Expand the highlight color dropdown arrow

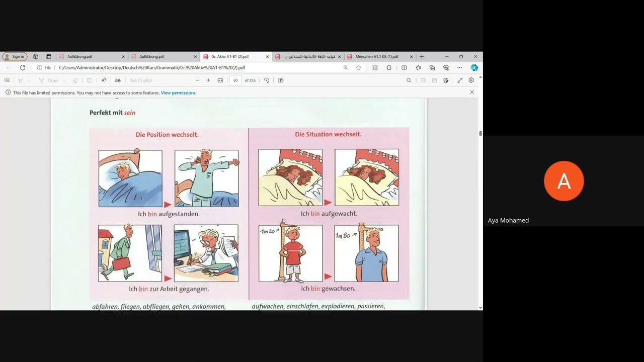(29, 80)
